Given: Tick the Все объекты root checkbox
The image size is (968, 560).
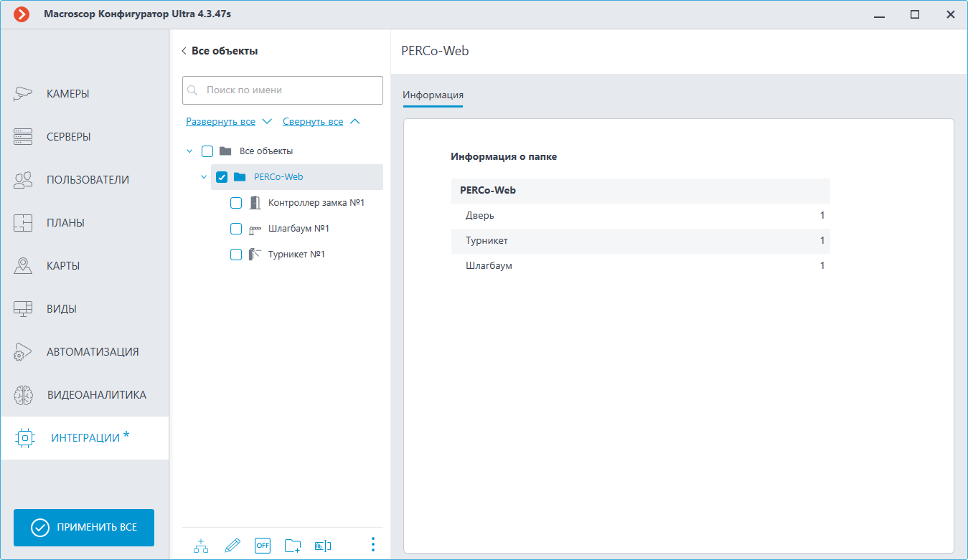Looking at the screenshot, I should (x=207, y=151).
